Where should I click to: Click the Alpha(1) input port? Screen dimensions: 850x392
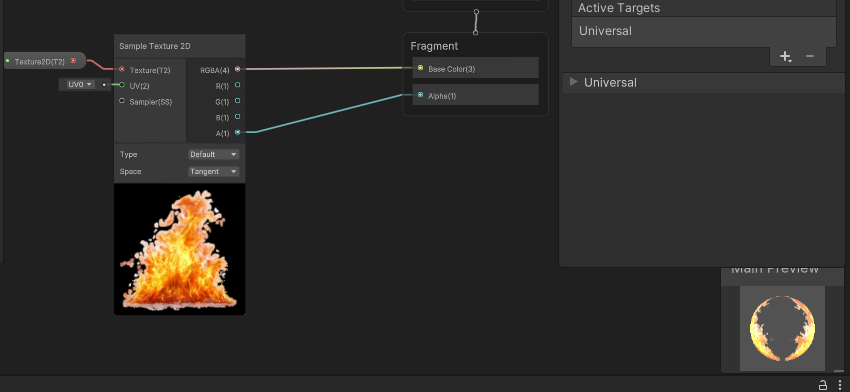[x=420, y=95]
